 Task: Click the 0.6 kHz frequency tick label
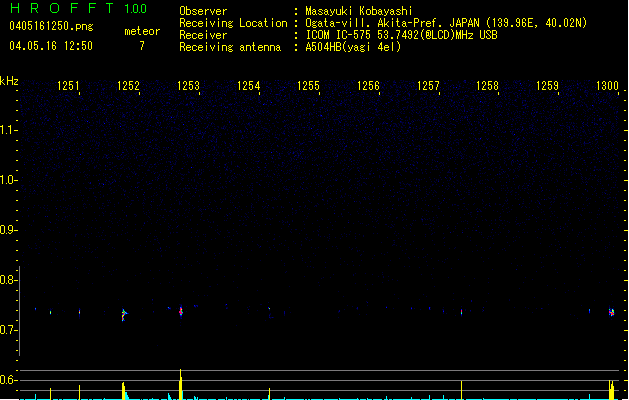coord(8,380)
